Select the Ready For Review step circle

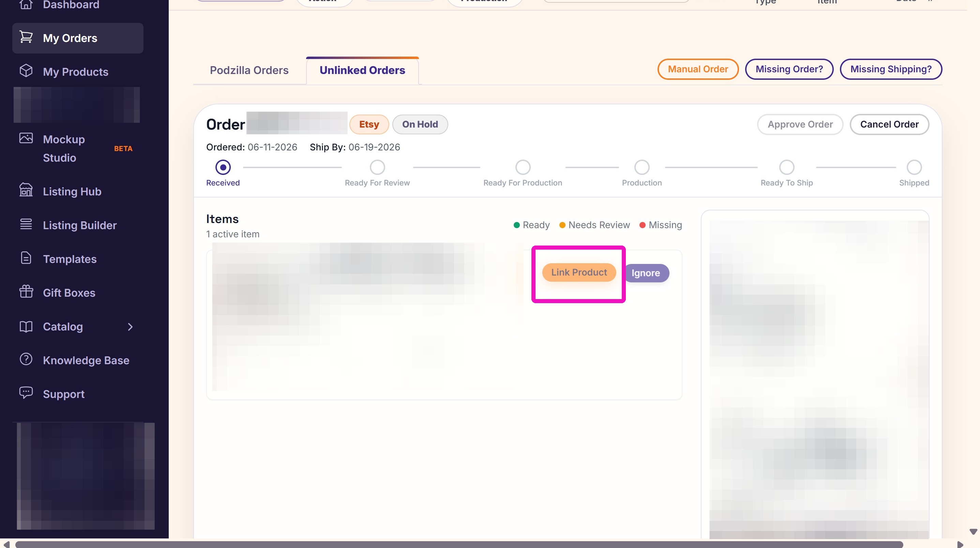click(377, 167)
